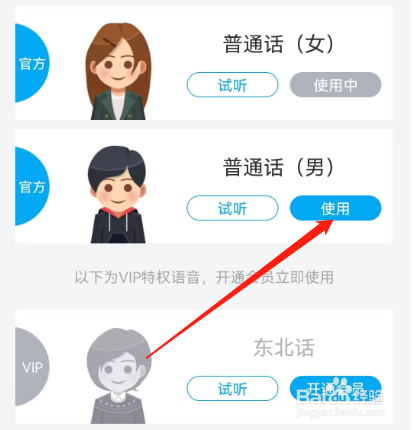The width and height of the screenshot is (413, 430).
Task: Click the 普通话（女） voice title
Action: pos(278,44)
